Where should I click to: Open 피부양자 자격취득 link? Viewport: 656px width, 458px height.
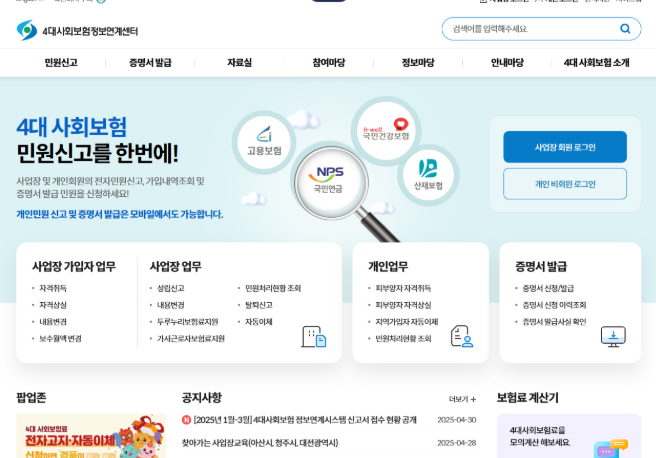[x=403, y=288]
